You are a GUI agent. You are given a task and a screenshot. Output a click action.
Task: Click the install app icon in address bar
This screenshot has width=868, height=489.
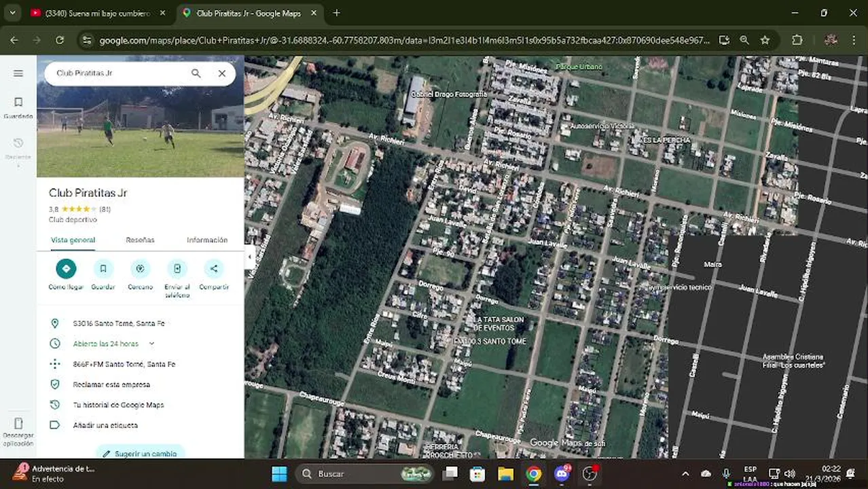click(x=724, y=40)
